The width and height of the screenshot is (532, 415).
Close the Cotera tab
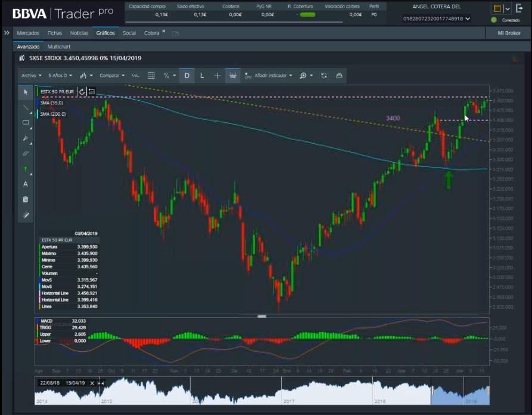[x=164, y=31]
